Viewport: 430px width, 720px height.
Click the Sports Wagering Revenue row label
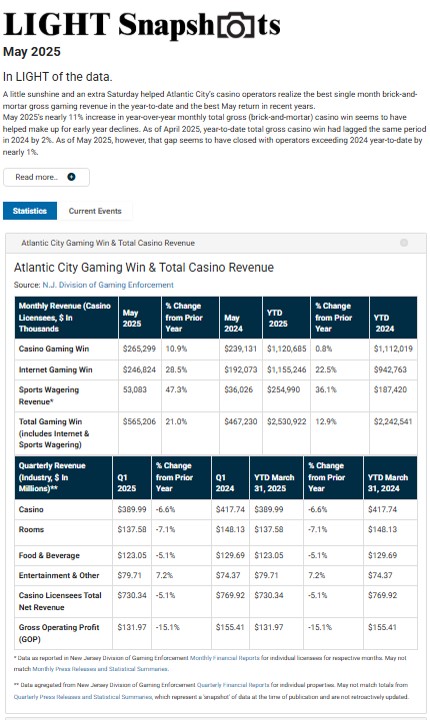[x=49, y=395]
